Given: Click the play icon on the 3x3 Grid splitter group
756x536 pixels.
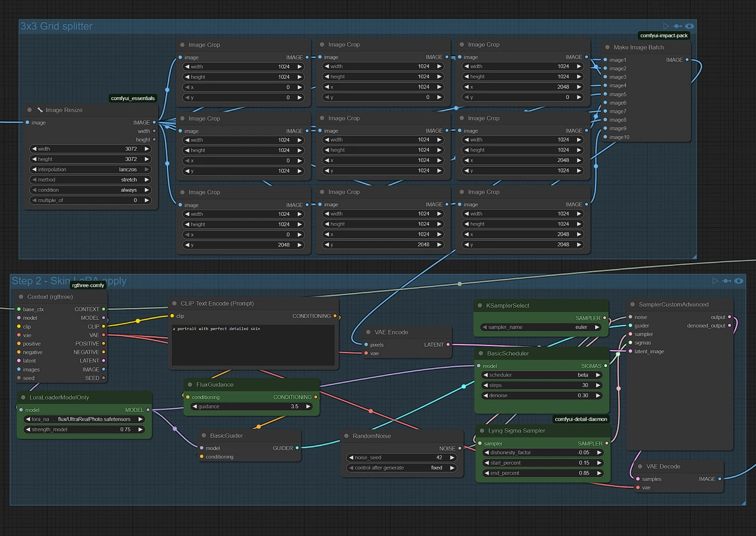Looking at the screenshot, I should point(666,26).
